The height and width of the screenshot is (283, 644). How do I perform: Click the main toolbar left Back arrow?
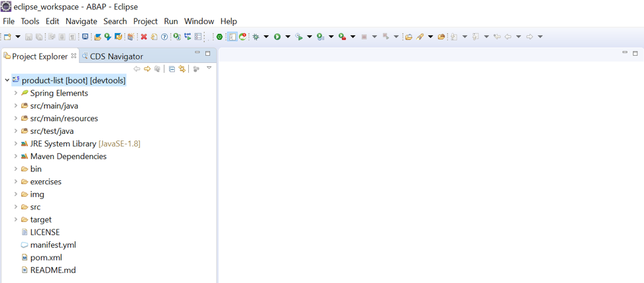pos(508,36)
